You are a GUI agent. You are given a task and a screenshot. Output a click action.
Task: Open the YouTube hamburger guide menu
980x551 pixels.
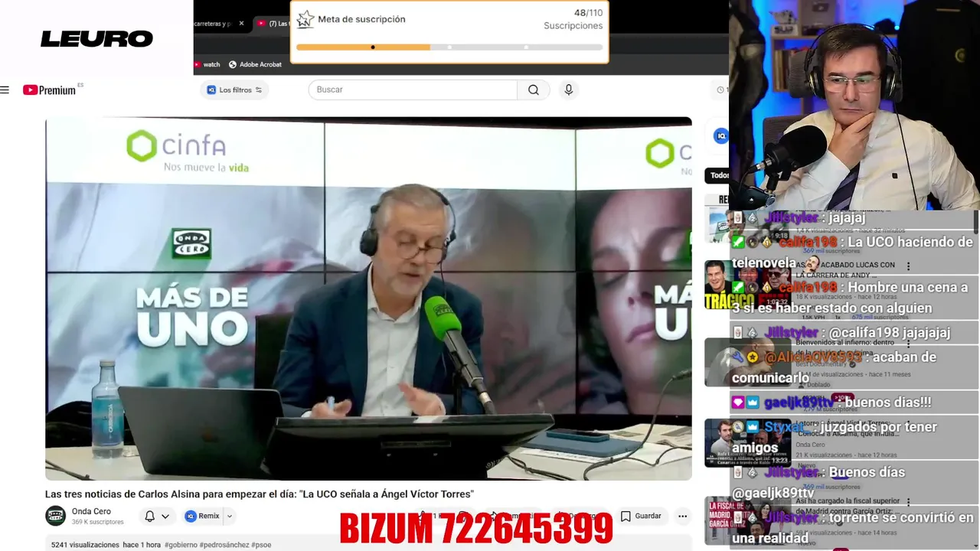pos(5,90)
